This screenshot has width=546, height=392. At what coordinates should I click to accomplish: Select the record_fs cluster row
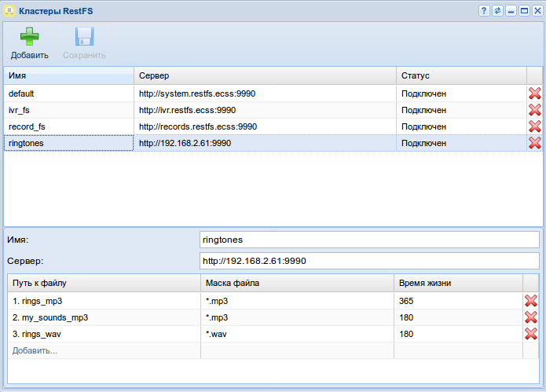[69, 126]
